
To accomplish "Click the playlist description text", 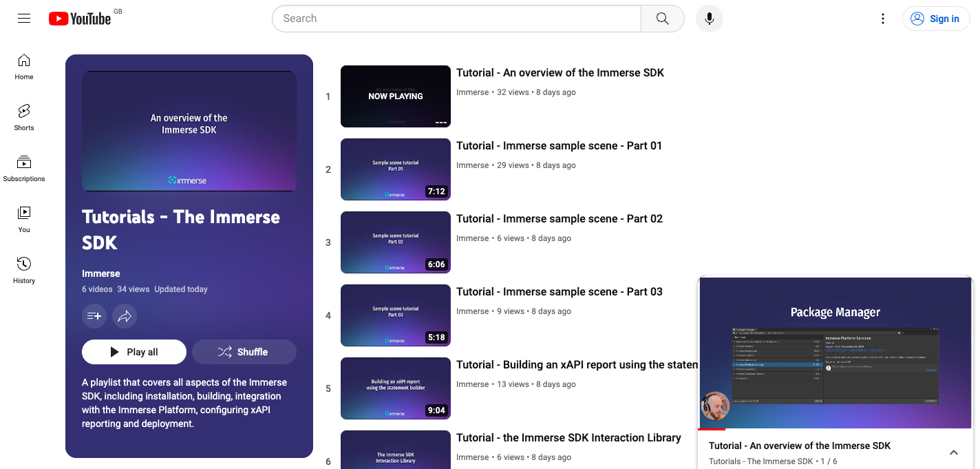I will tap(184, 403).
